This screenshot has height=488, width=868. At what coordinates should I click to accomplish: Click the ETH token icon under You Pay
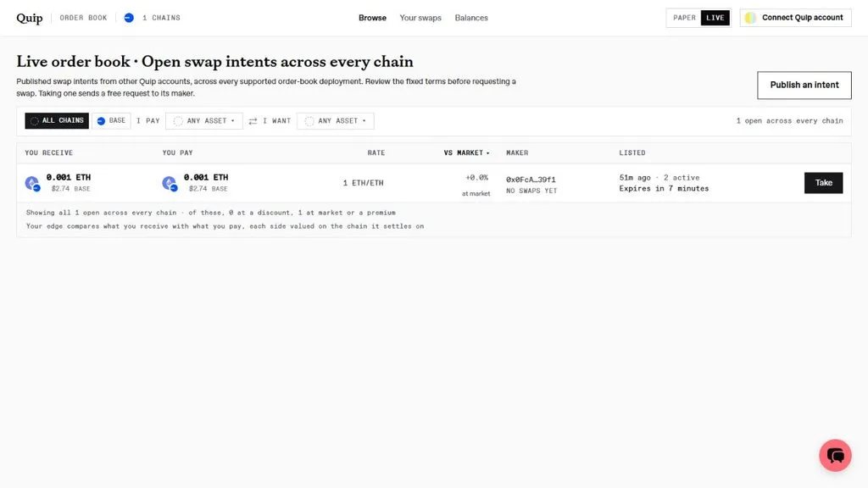[x=170, y=183]
